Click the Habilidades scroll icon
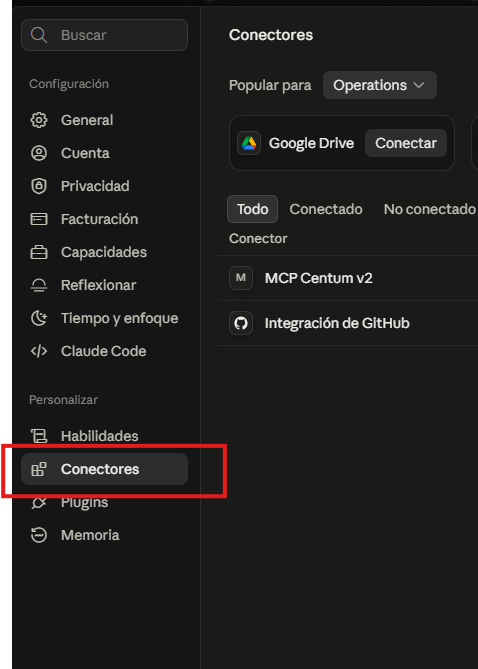 [39, 436]
